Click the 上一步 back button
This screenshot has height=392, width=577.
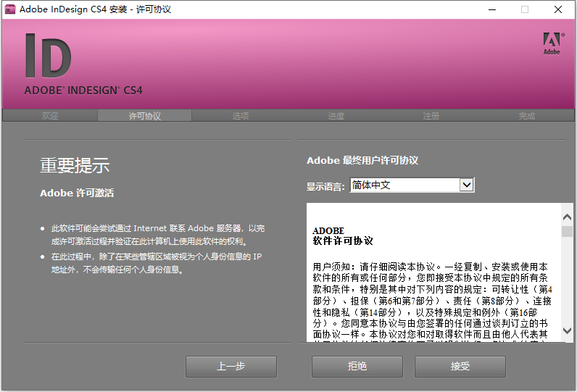click(231, 366)
